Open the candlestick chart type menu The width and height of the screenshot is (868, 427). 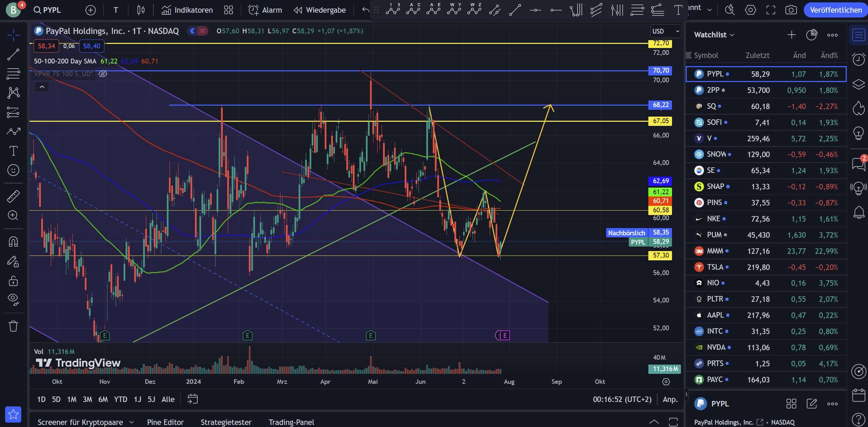pos(141,10)
